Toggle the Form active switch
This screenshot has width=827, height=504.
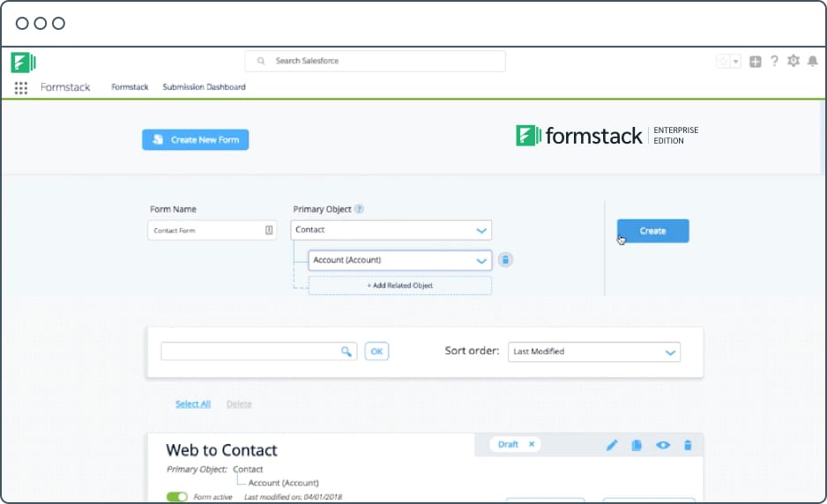pyautogui.click(x=176, y=497)
